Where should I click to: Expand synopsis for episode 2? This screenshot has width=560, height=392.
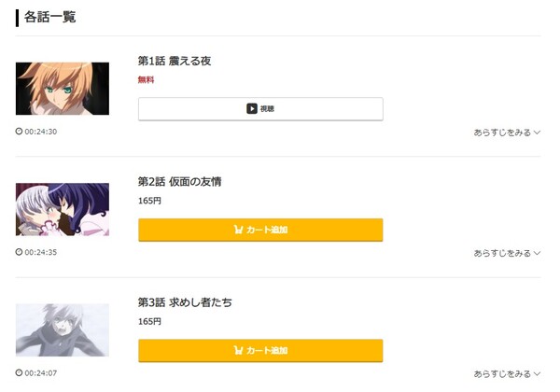(x=507, y=253)
